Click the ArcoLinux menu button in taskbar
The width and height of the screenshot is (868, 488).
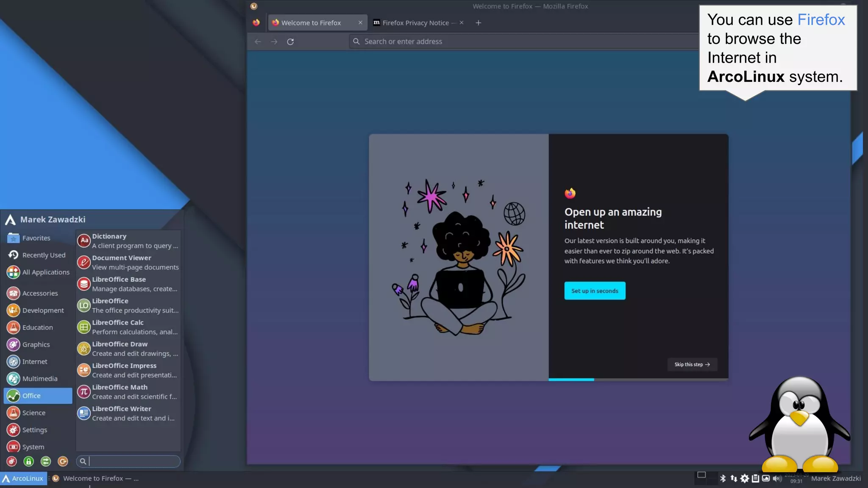pyautogui.click(x=23, y=478)
